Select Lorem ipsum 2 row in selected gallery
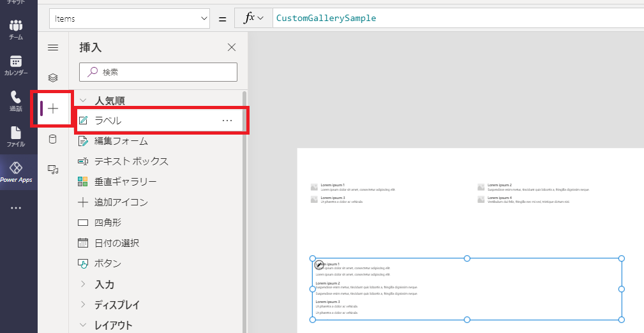Screen dimensions: 644x333 [366, 288]
